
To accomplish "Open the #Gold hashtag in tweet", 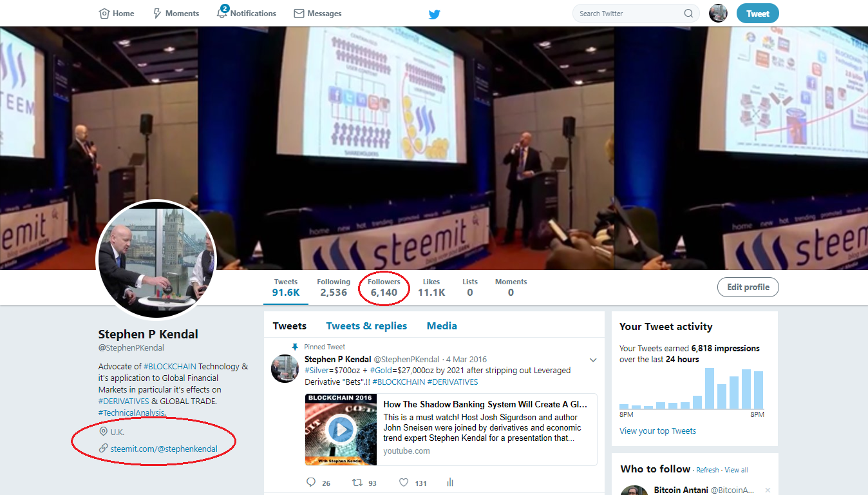I will (382, 371).
